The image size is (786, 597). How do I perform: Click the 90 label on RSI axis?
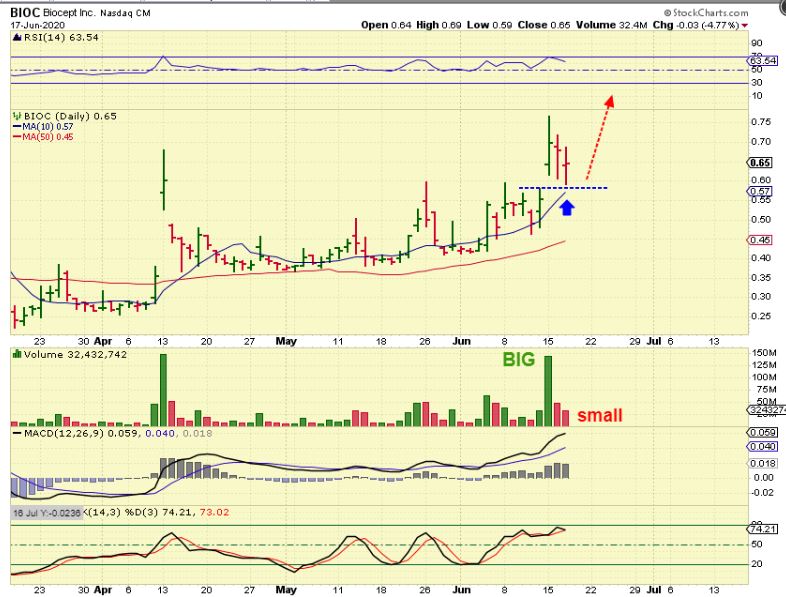pyautogui.click(x=756, y=43)
